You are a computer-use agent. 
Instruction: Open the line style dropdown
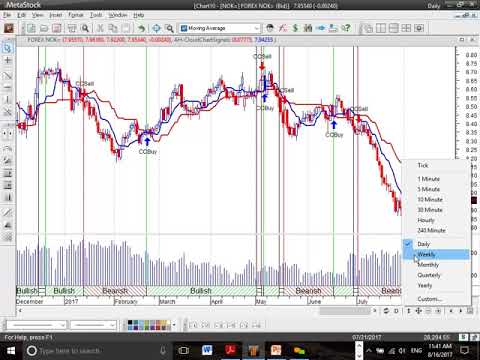pos(62,325)
